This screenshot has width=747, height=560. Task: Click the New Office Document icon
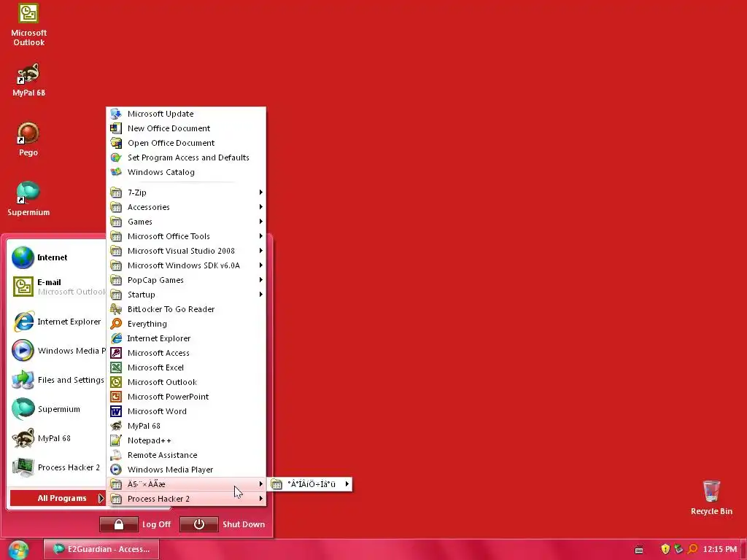pyautogui.click(x=116, y=128)
